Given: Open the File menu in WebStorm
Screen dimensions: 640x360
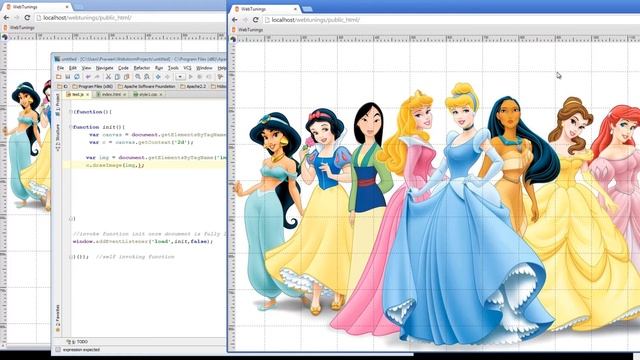Looking at the screenshot, I should 60,68.
